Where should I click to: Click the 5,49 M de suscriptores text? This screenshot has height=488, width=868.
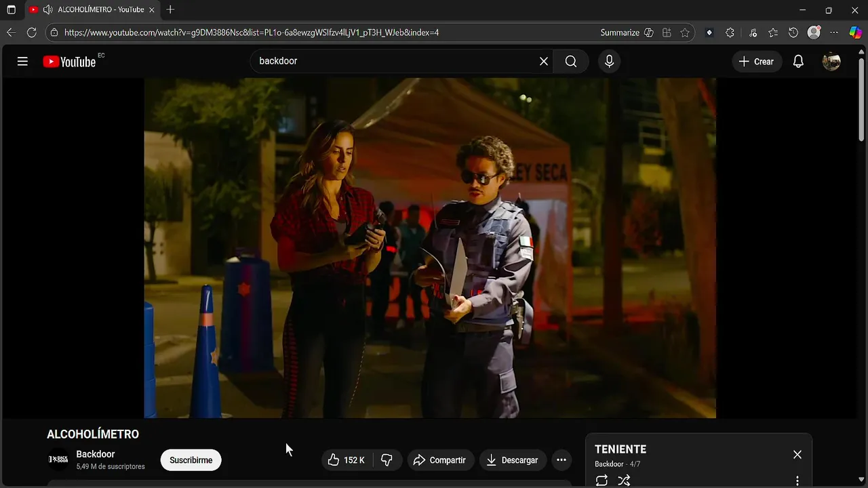tap(111, 467)
